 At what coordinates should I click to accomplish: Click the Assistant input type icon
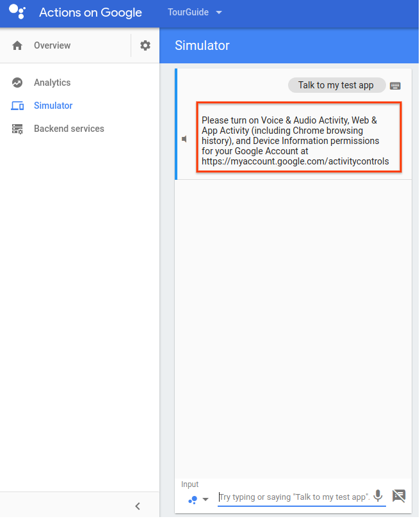point(193,499)
